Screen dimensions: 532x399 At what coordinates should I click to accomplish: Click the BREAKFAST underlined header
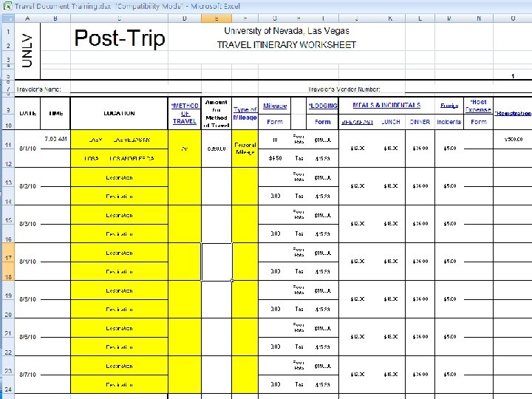pyautogui.click(x=357, y=122)
